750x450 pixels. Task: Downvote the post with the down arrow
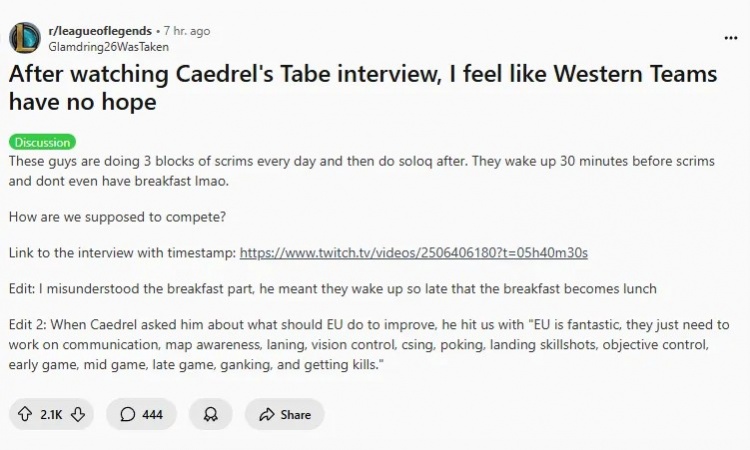click(x=77, y=414)
